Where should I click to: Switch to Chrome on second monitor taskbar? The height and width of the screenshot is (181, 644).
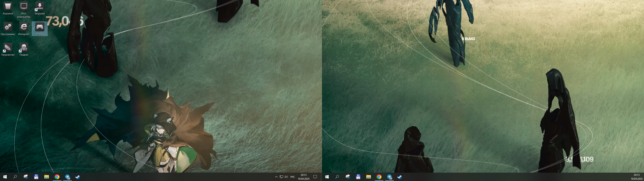(379, 177)
